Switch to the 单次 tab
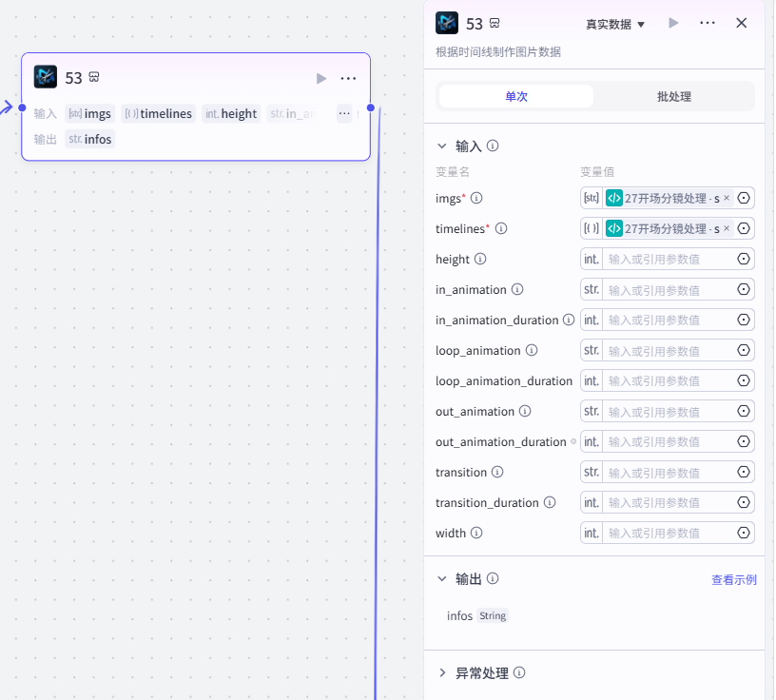The height and width of the screenshot is (700, 776). pyautogui.click(x=516, y=96)
